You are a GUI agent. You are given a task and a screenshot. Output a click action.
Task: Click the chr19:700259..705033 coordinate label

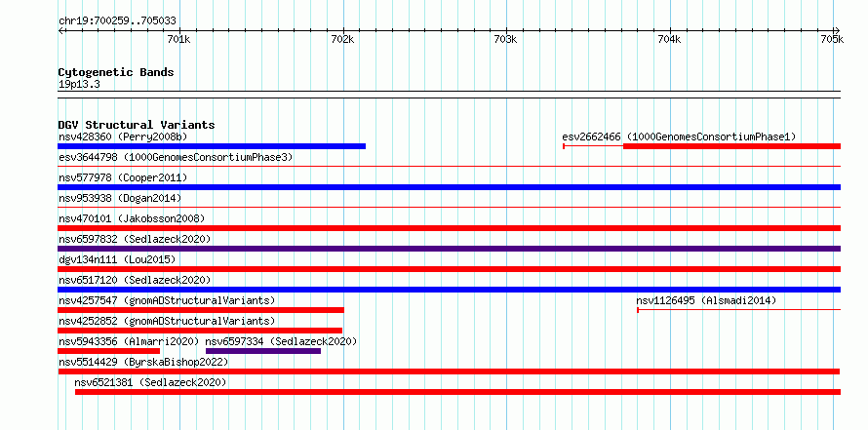[x=117, y=21]
